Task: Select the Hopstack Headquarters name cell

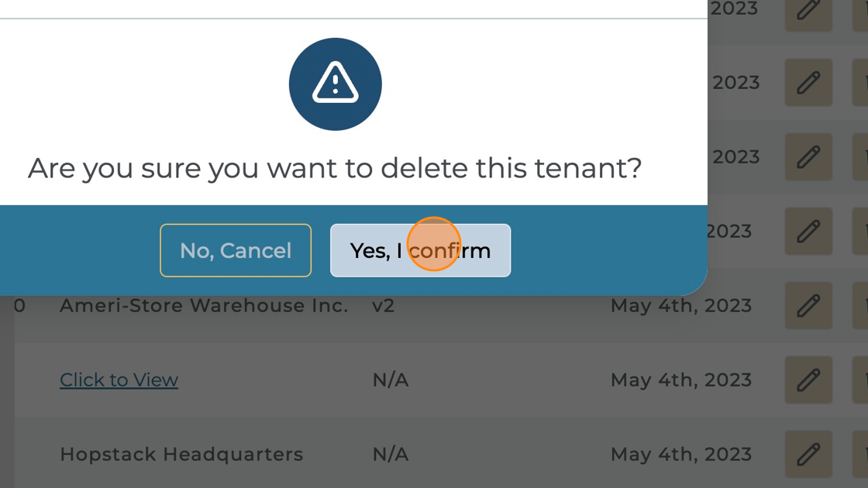Action: 181,454
